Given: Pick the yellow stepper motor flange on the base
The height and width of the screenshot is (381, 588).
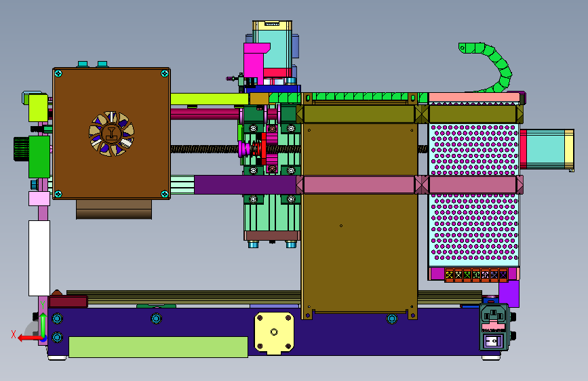Looking at the screenshot, I should (274, 333).
